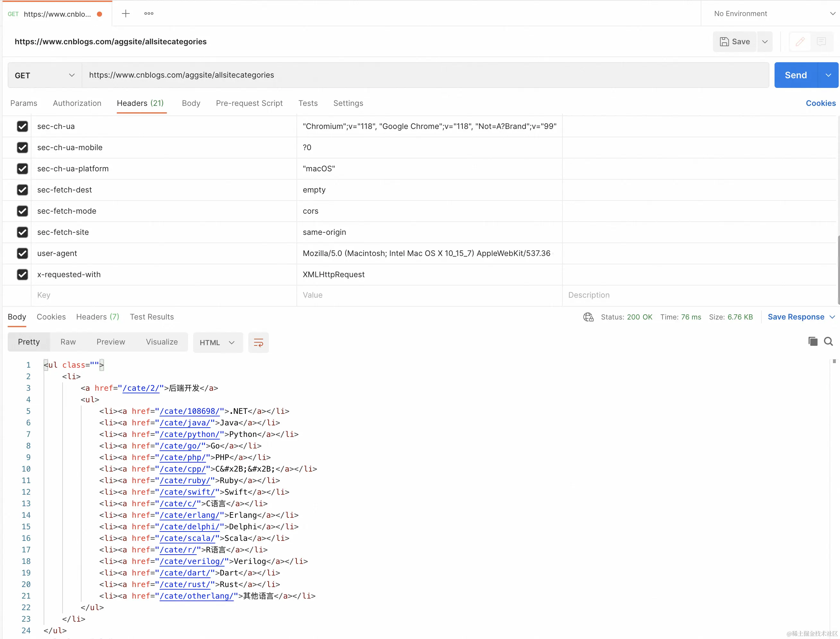Click the empty Value header field
Image resolution: width=840 pixels, height=639 pixels.
pos(430,295)
